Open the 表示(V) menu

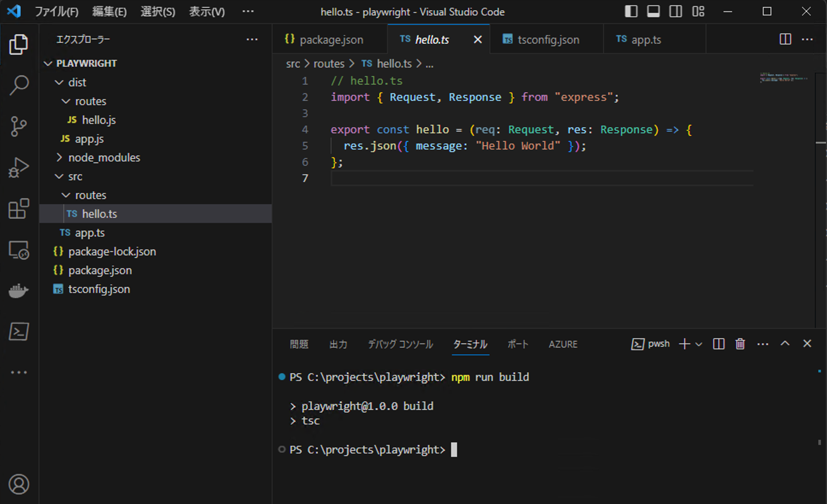[207, 12]
